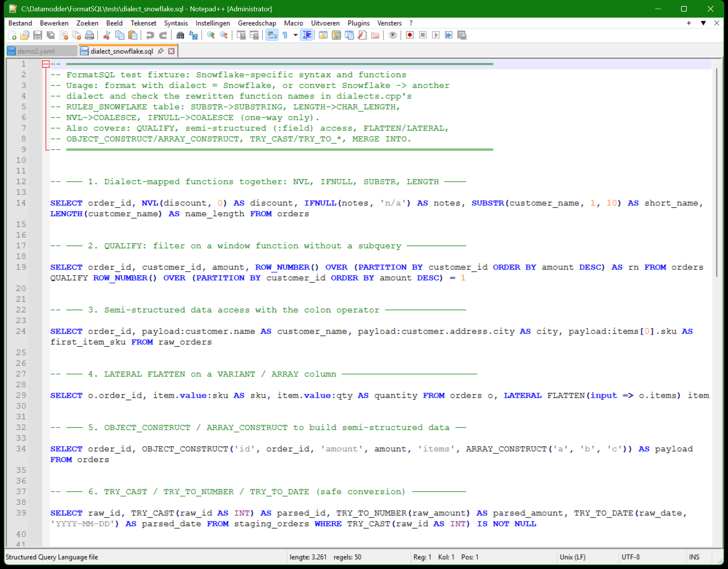The height and width of the screenshot is (569, 728).
Task: Open the Plugins menu
Action: [x=359, y=23]
